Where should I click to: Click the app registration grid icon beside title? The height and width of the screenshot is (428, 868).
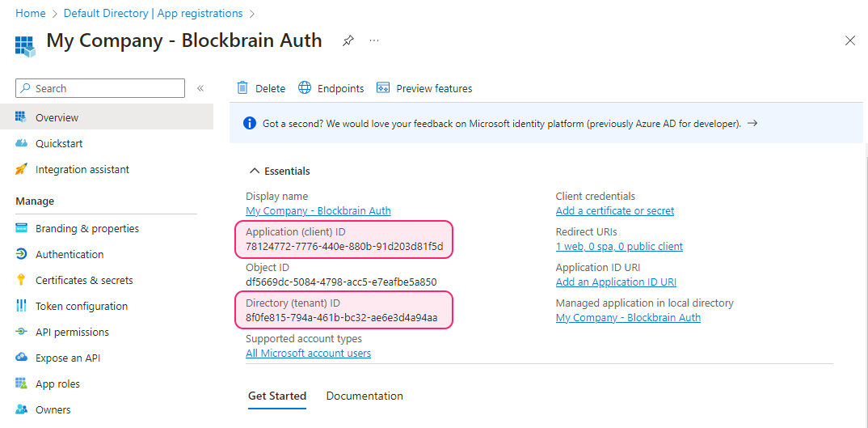(26, 46)
